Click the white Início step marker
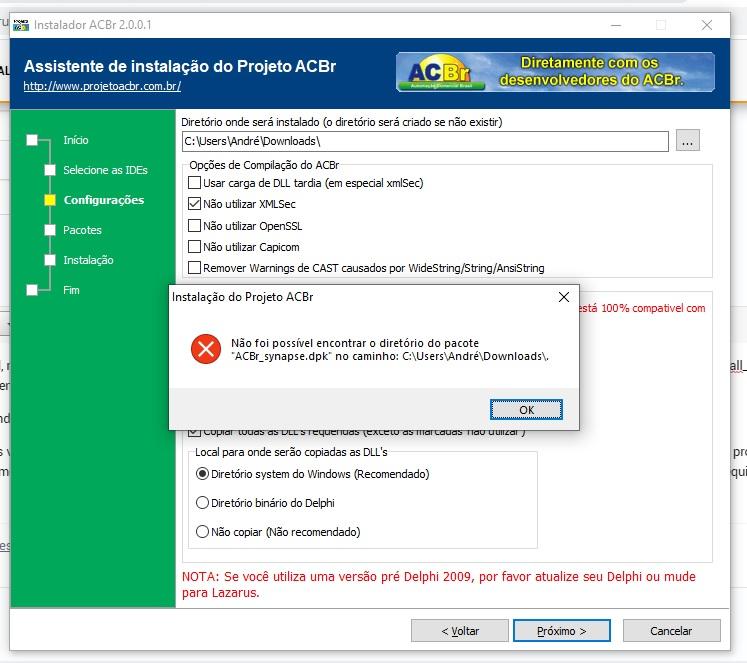Screen dimensions: 747x663 (x=32, y=140)
